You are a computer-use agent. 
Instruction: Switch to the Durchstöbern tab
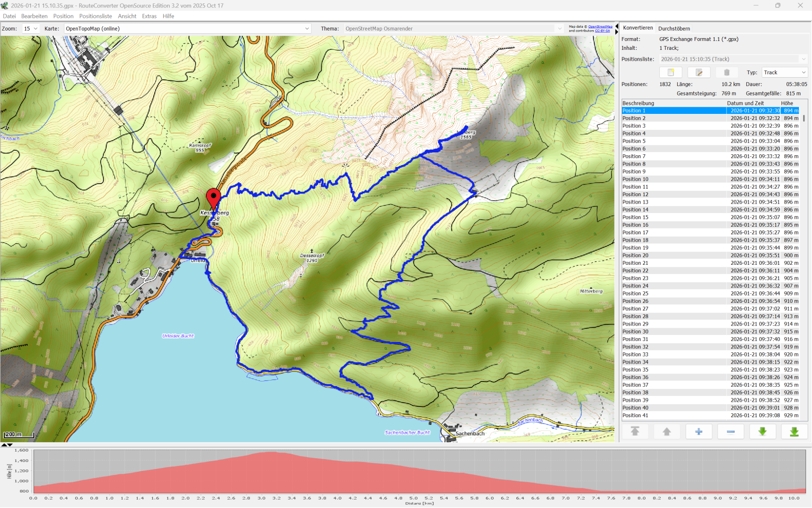pyautogui.click(x=674, y=29)
